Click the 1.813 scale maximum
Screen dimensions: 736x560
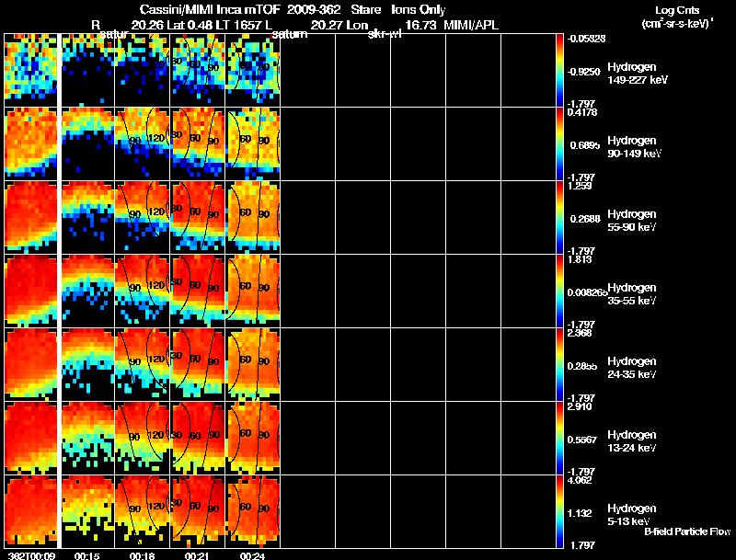(580, 259)
